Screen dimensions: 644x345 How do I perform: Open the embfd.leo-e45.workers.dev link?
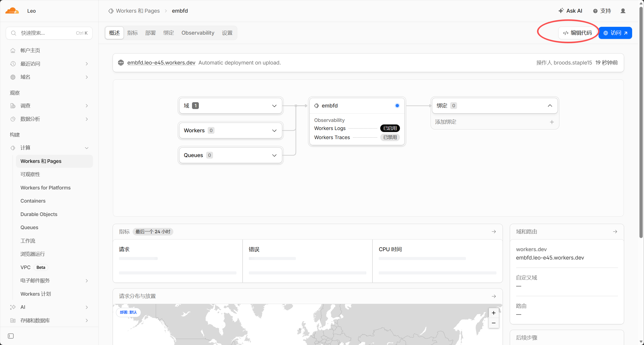click(x=161, y=63)
